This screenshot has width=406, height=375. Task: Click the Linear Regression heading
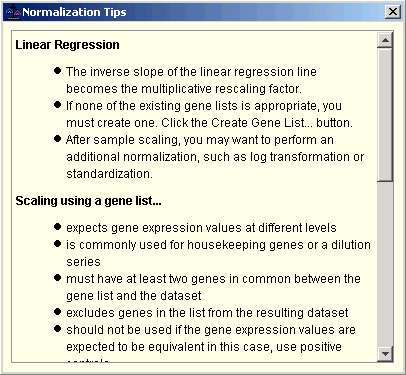pos(67,45)
